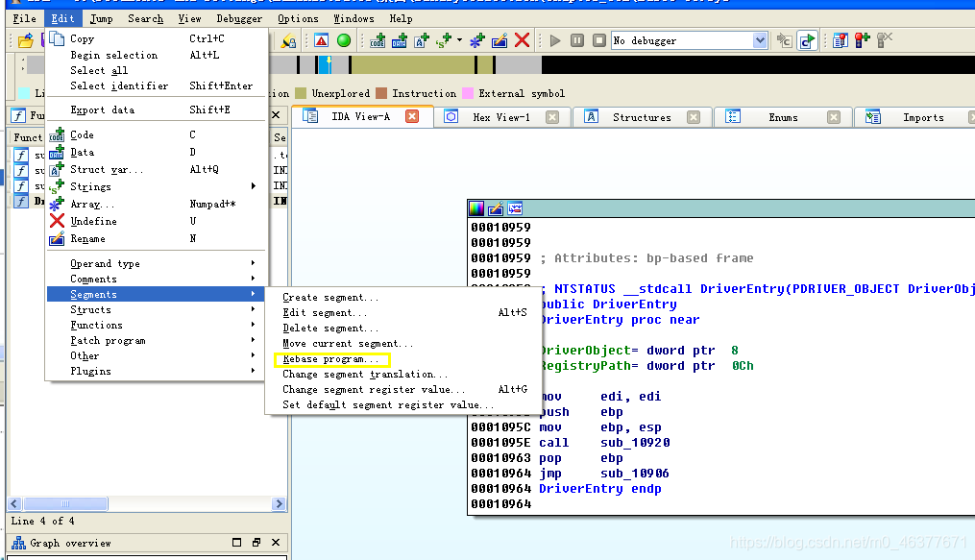975x560 pixels.
Task: Click the greyed arrow C toolbar icon
Action: click(784, 41)
